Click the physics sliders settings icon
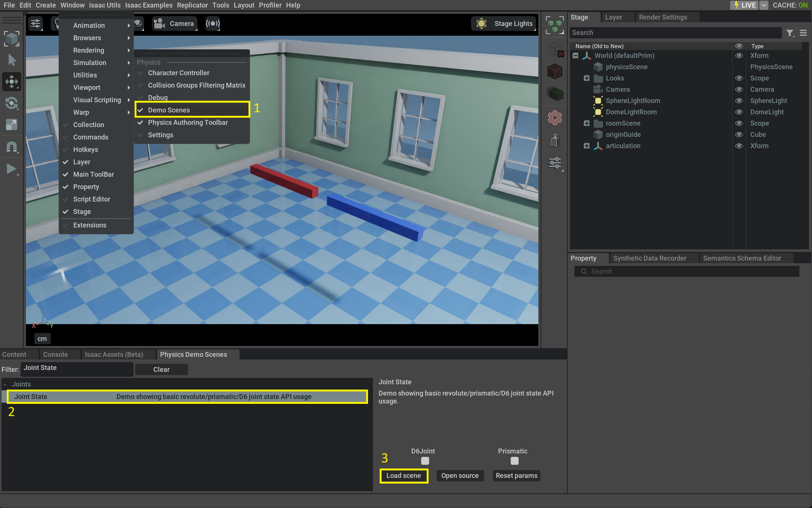Viewport: 812px width, 508px height. 554,163
